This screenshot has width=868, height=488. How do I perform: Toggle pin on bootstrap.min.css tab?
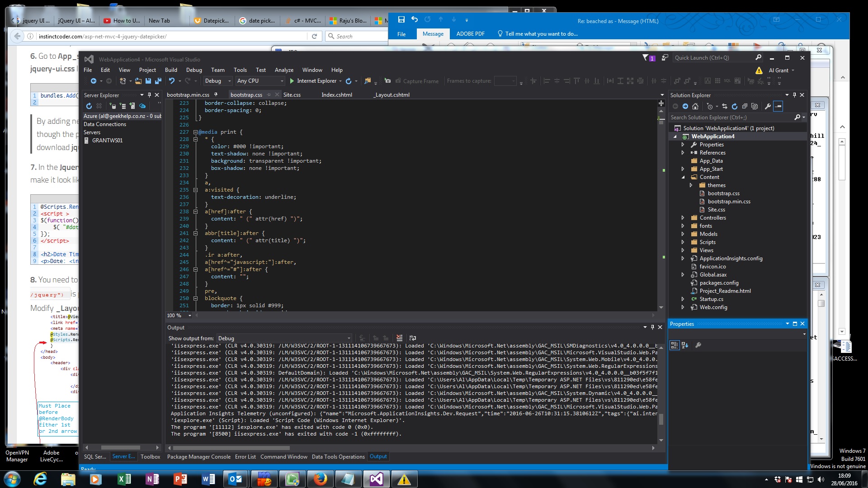pos(216,94)
